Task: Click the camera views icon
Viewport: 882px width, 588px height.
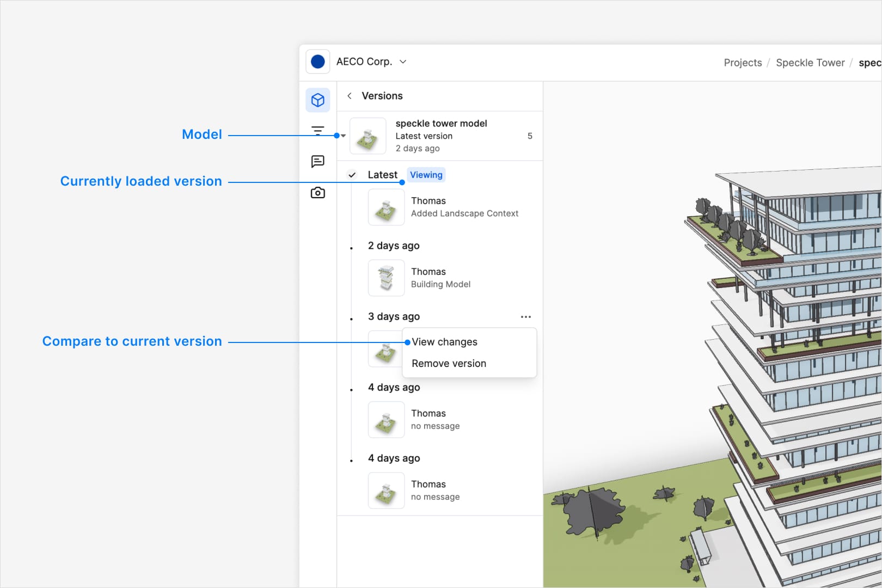Action: coord(318,193)
